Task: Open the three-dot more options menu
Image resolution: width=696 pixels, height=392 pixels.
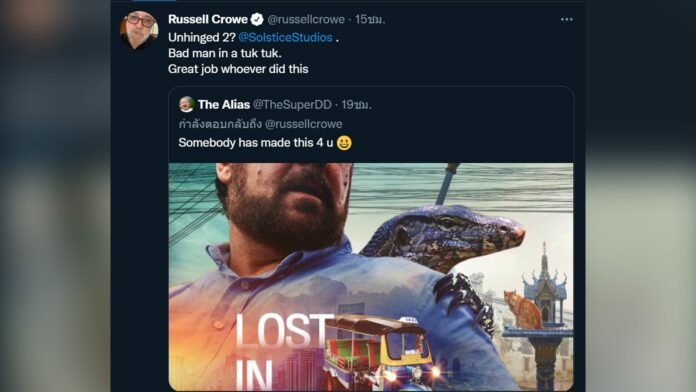Action: pyautogui.click(x=566, y=20)
